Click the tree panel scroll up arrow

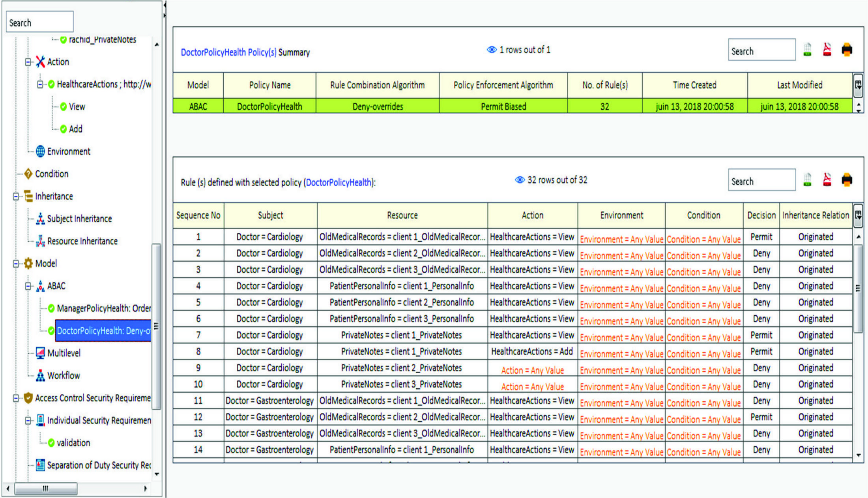[157, 45]
